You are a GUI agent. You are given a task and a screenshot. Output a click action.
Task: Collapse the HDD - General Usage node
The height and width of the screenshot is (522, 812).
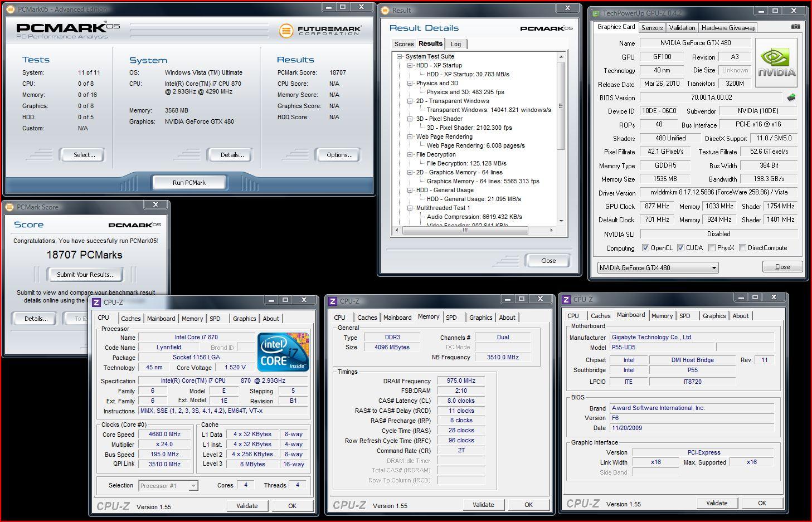pyautogui.click(x=410, y=190)
